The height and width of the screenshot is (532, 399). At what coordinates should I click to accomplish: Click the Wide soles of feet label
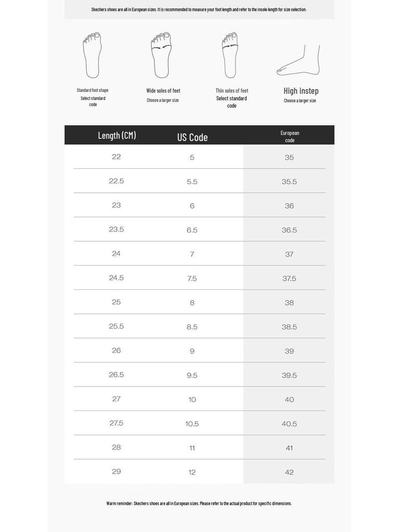(x=163, y=90)
